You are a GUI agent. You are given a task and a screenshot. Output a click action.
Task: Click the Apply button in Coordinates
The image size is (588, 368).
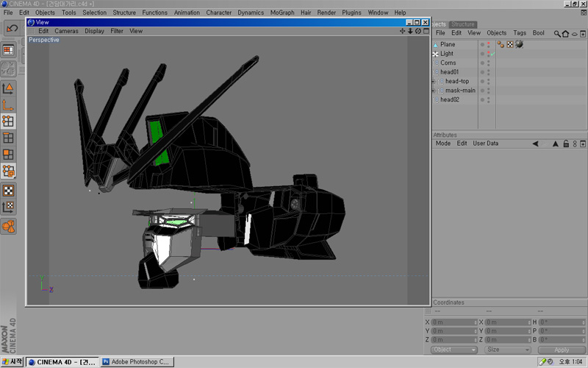[562, 350]
